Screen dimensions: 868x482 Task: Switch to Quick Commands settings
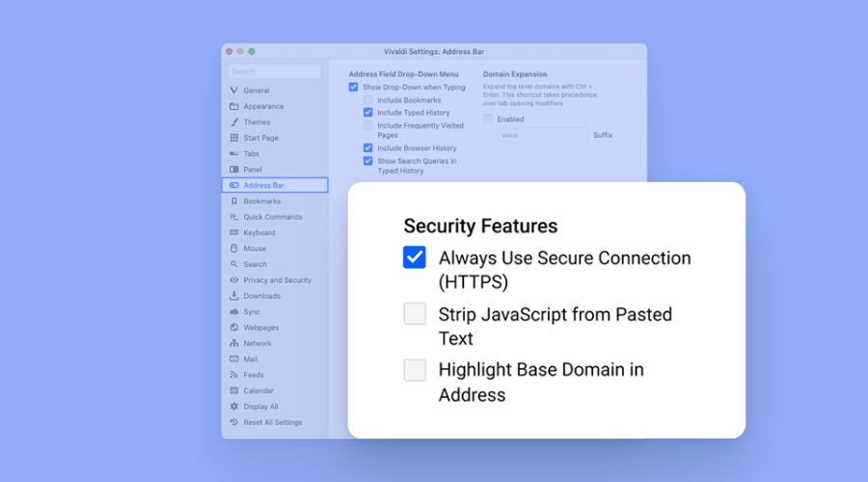pos(273,217)
